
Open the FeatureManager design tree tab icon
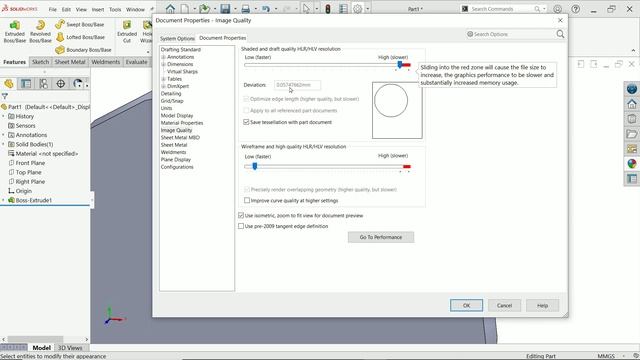pos(9,84)
